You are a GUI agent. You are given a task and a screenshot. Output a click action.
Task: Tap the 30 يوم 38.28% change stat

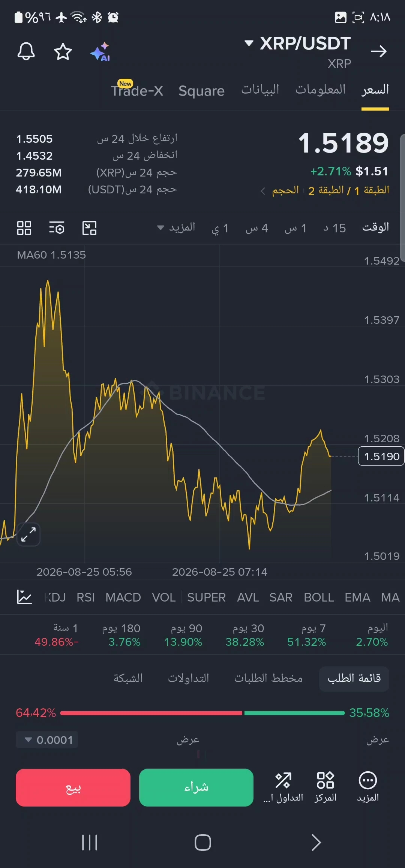(245, 635)
